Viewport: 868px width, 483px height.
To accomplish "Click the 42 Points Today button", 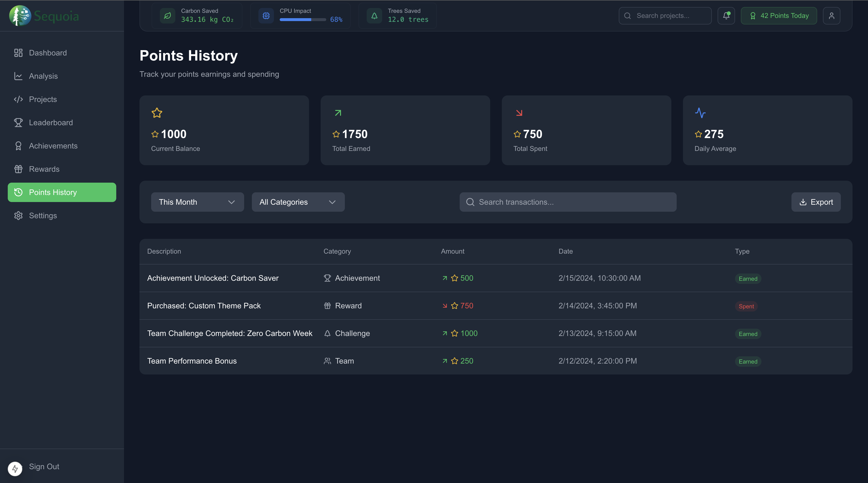I will tap(778, 16).
